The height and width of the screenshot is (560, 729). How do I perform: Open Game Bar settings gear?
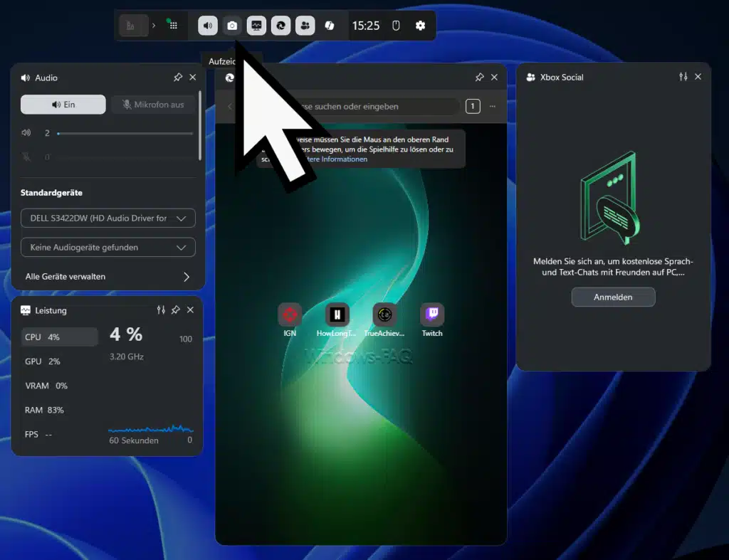(420, 26)
